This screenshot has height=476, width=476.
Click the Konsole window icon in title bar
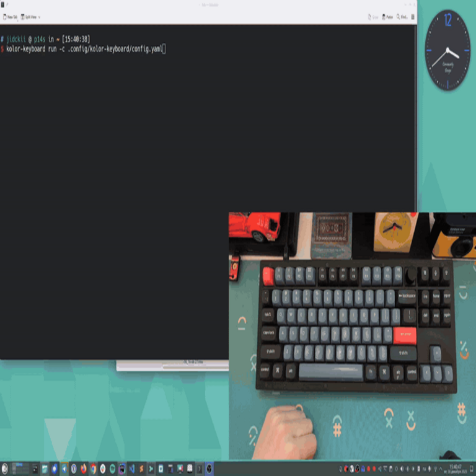pos(2,4)
